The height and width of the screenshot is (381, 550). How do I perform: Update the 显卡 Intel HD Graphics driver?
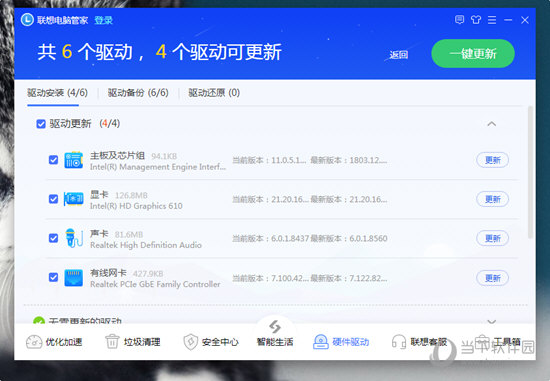pyautogui.click(x=492, y=199)
